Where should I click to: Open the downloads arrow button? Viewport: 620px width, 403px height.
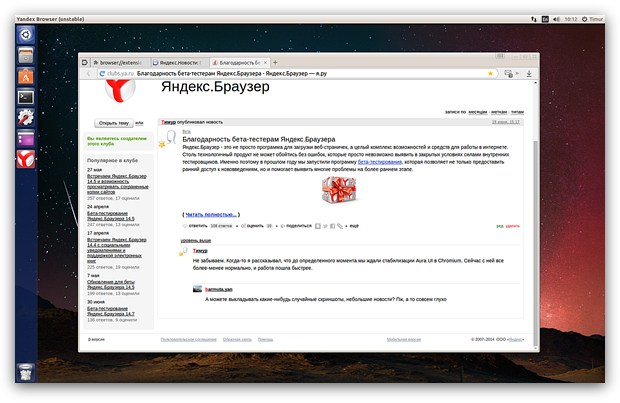(529, 74)
